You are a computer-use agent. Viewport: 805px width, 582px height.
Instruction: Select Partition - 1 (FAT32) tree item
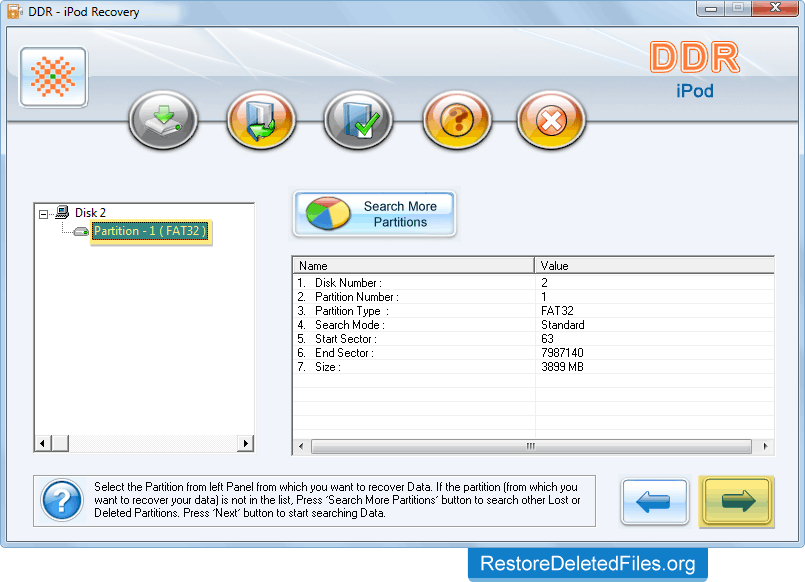pos(150,231)
